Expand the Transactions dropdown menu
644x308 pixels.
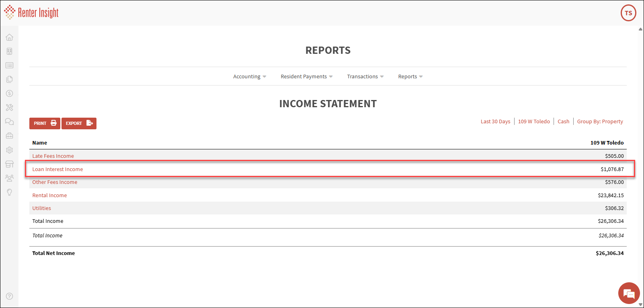click(365, 77)
